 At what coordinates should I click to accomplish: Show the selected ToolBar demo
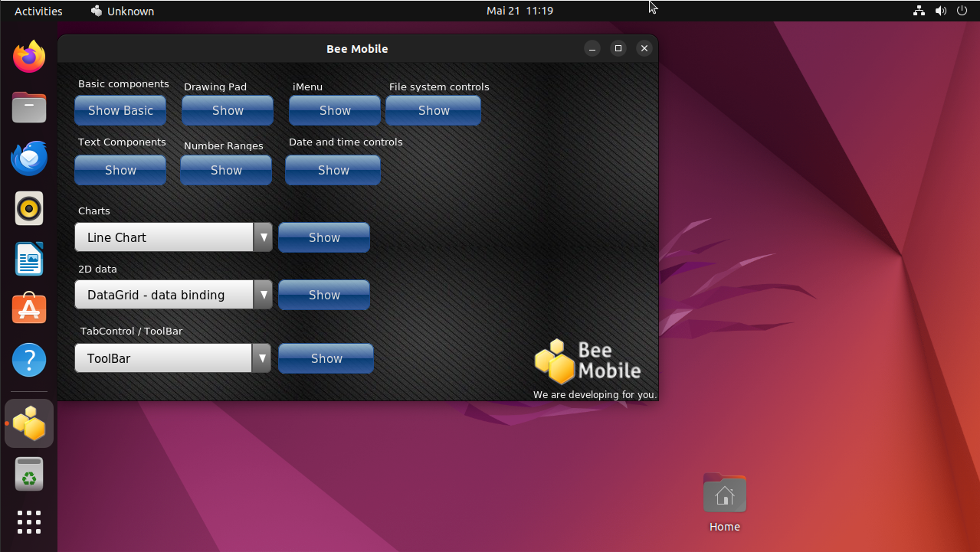[x=326, y=358]
